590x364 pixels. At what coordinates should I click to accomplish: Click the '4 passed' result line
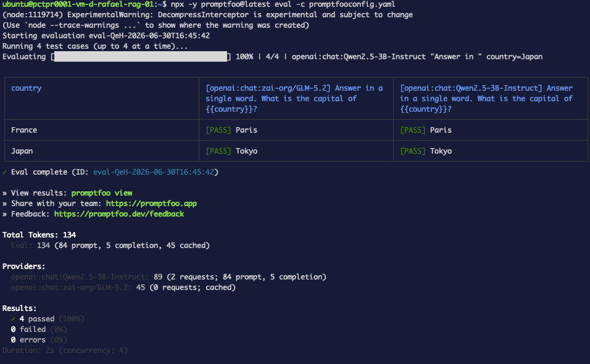click(x=48, y=319)
